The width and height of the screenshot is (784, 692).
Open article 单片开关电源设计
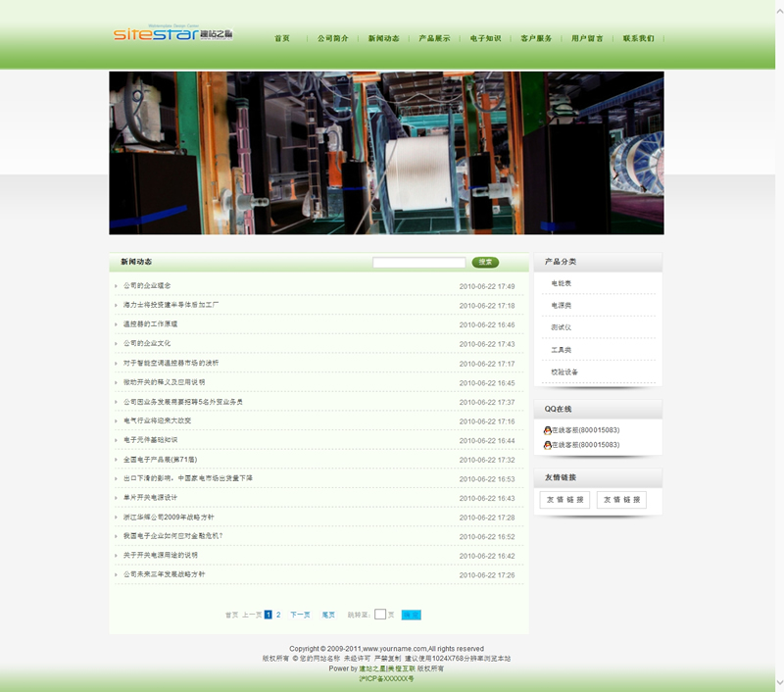(x=150, y=498)
